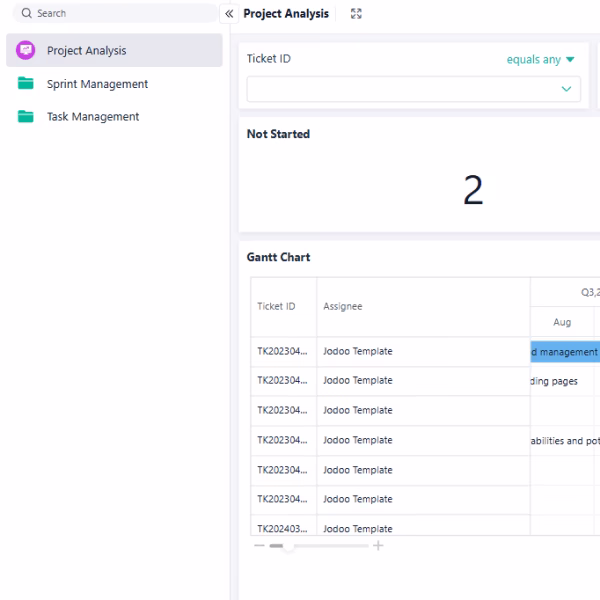This screenshot has width=600, height=600.
Task: Collapse the sidebar with double chevron icon
Action: click(x=229, y=14)
